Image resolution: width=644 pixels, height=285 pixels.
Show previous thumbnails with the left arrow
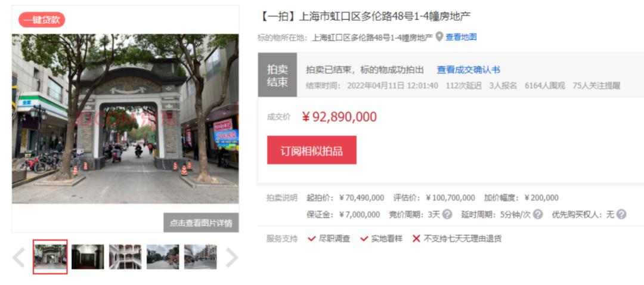(x=19, y=258)
